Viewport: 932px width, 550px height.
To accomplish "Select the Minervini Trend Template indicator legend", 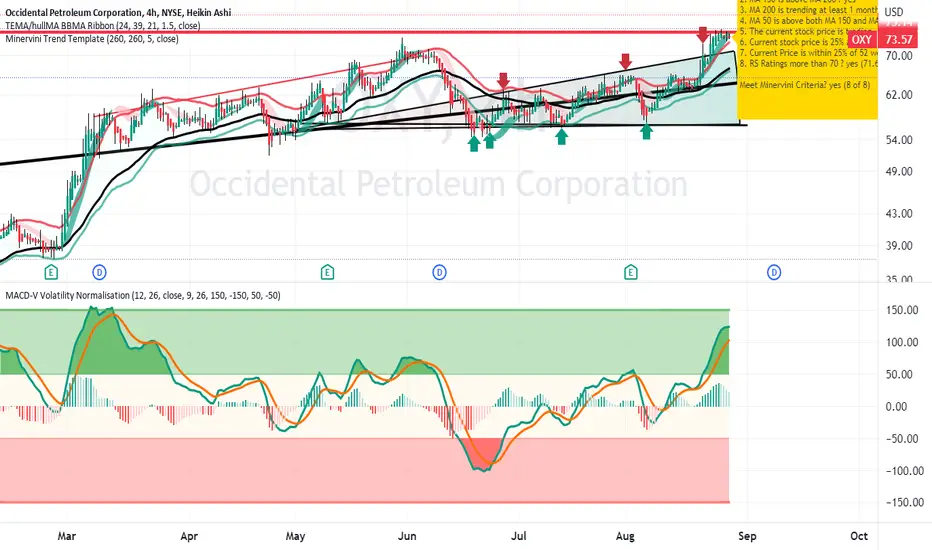I will (x=92, y=39).
